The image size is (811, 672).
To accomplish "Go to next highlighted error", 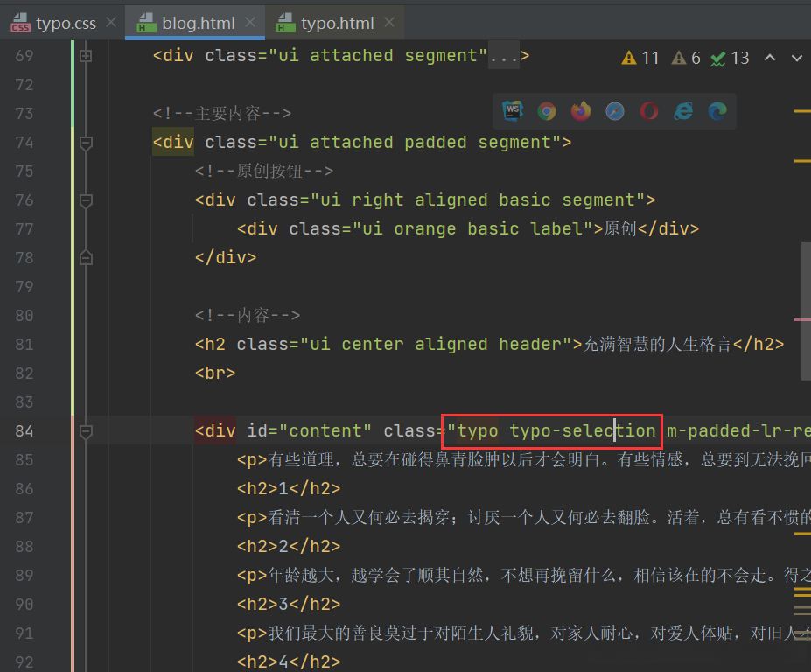I will point(796,58).
